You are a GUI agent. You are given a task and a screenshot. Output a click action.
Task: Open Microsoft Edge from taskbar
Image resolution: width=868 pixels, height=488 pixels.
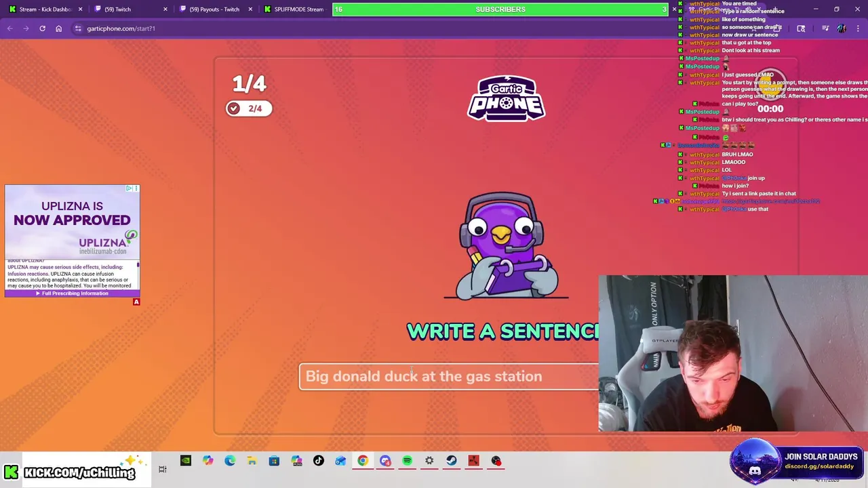pos(230,461)
